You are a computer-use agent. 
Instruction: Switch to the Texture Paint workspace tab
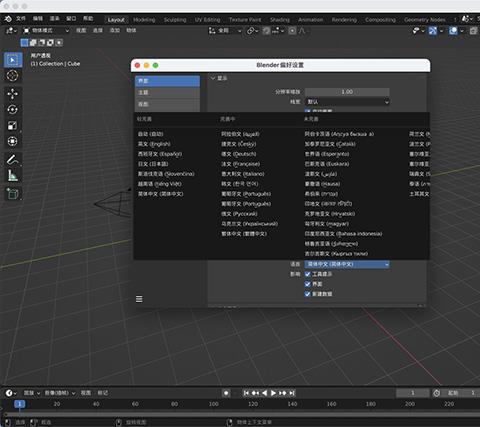(245, 20)
